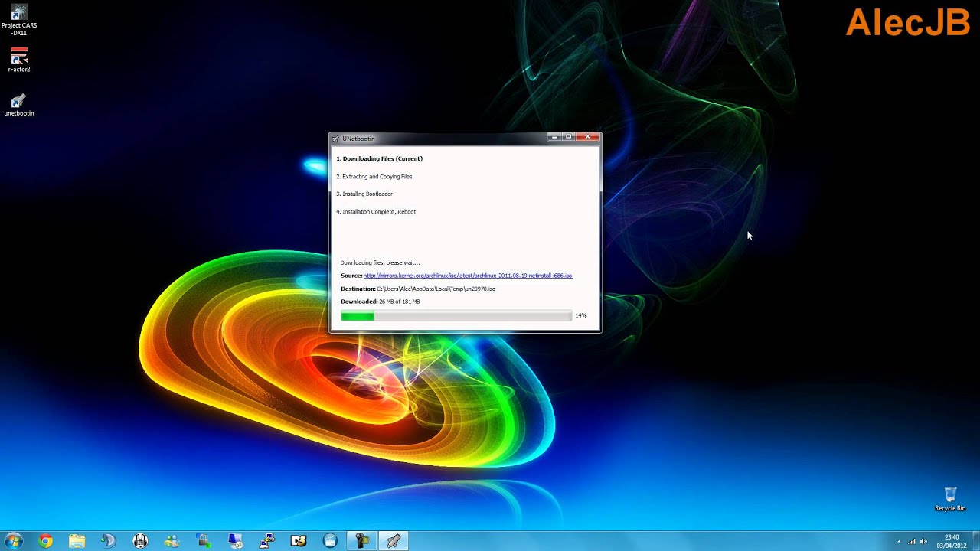Open the Recycle Bin on the desktop
Image resolution: width=980 pixels, height=551 pixels.
(x=950, y=499)
